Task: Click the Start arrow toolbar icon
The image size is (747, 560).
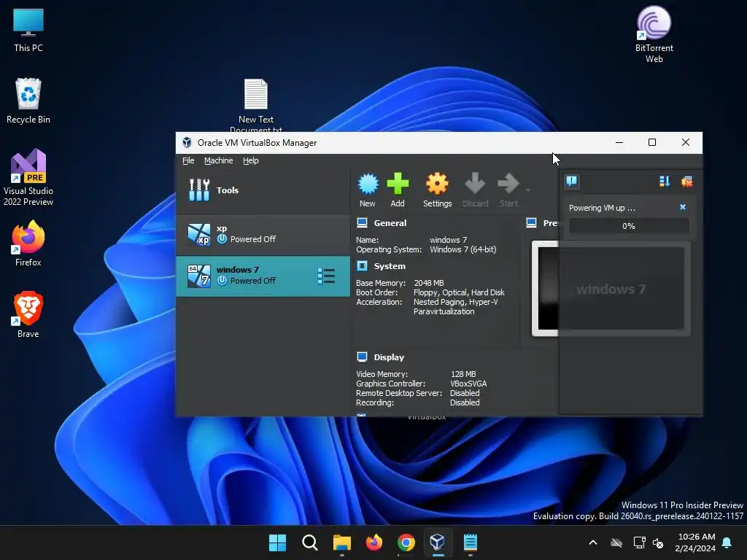Action: click(x=508, y=190)
